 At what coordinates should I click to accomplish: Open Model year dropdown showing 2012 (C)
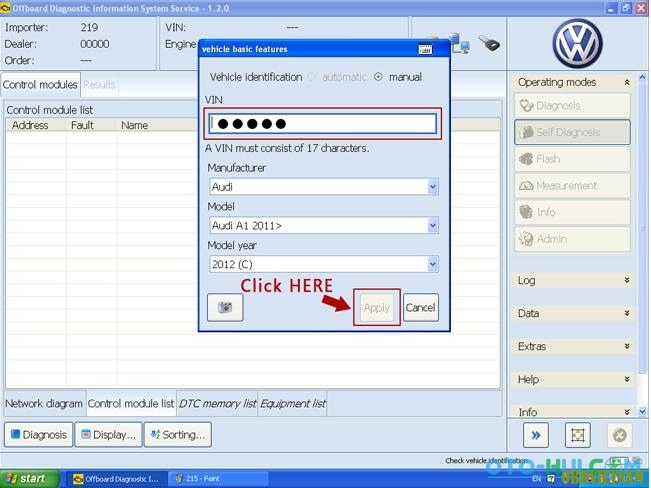click(x=324, y=264)
